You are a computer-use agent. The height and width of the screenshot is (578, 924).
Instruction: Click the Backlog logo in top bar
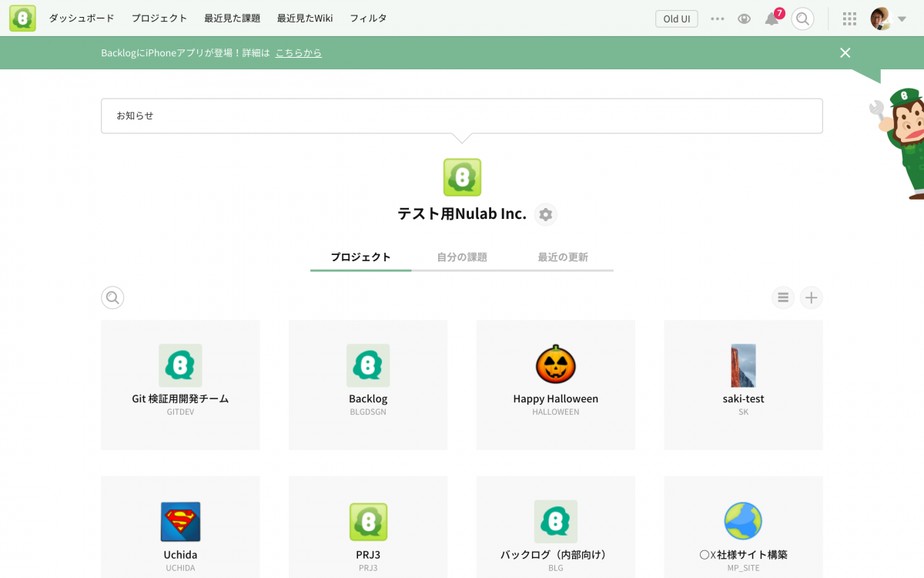22,18
